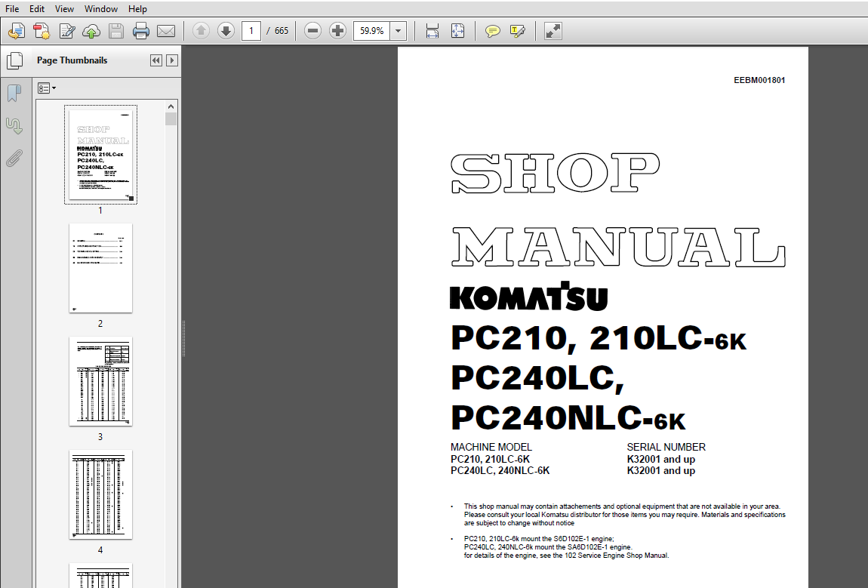Viewport: 868px width, 588px height.
Task: Click the Create PDF toolbar icon
Action: (x=42, y=31)
